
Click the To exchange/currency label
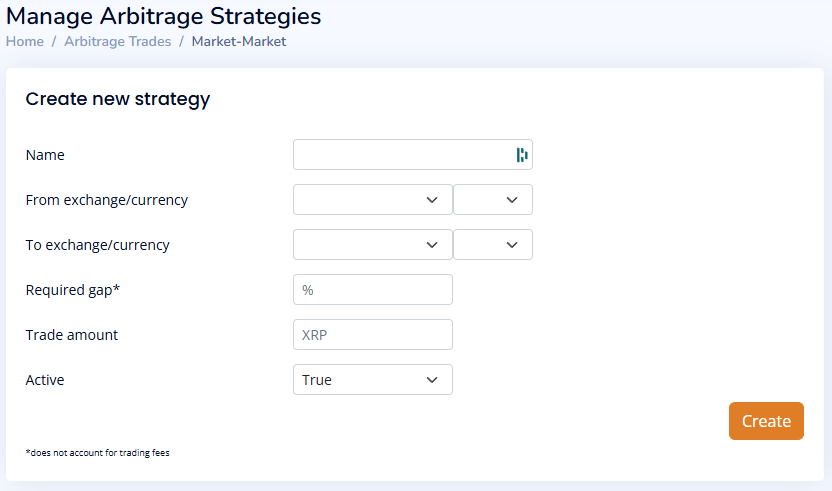[97, 245]
